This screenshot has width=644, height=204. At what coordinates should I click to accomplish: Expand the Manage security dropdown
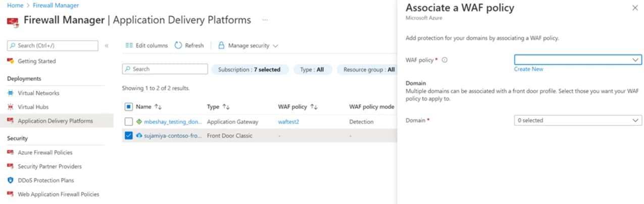point(248,46)
